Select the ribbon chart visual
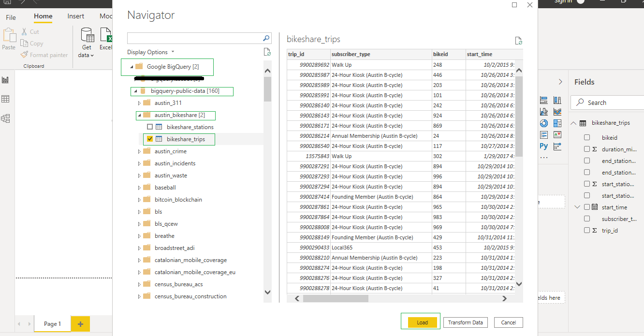The image size is (644, 336). coord(557,112)
